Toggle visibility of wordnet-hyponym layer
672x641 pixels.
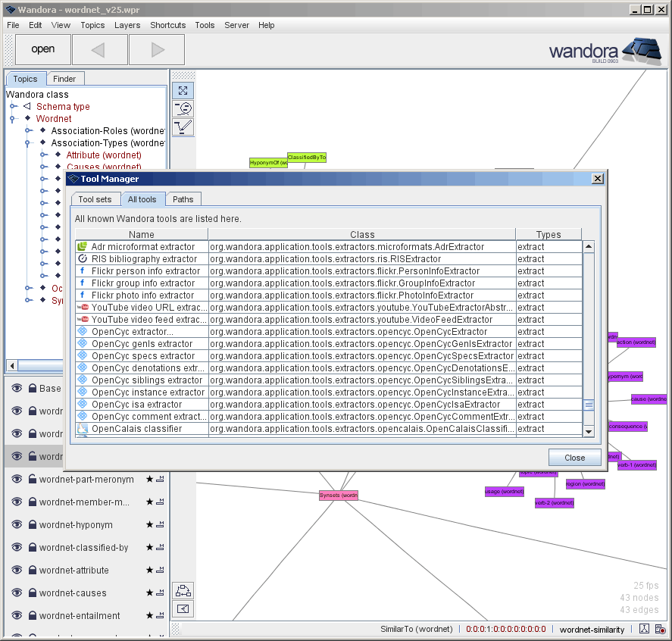pyautogui.click(x=17, y=524)
